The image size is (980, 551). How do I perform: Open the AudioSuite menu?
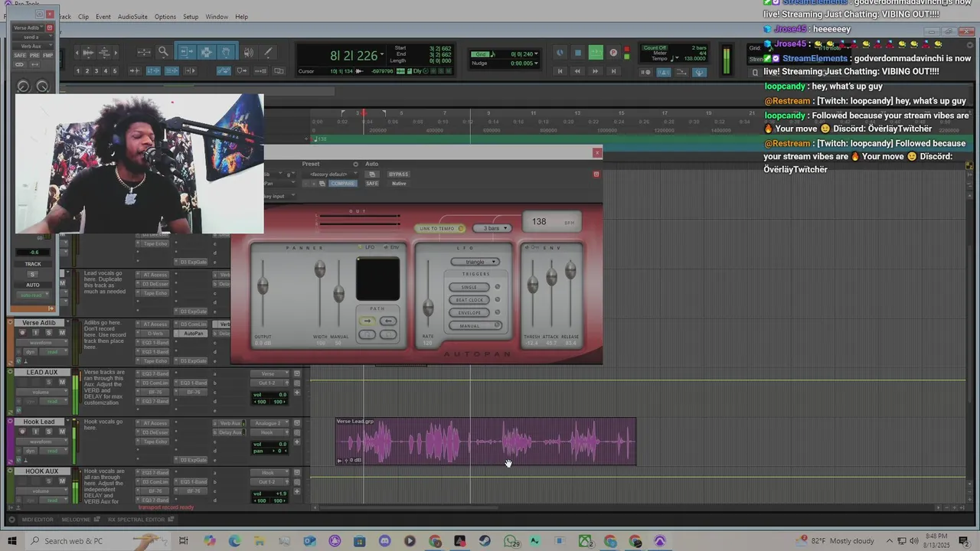[132, 17]
